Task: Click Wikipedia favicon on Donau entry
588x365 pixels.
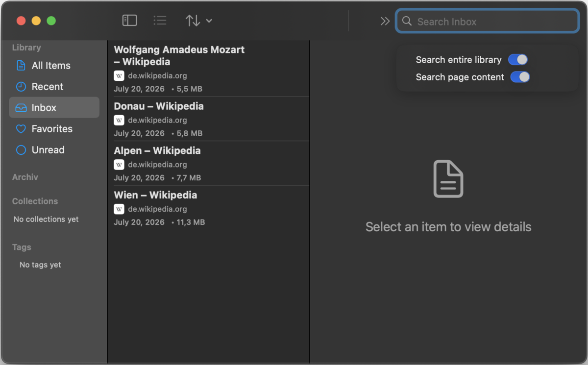Action: point(119,120)
